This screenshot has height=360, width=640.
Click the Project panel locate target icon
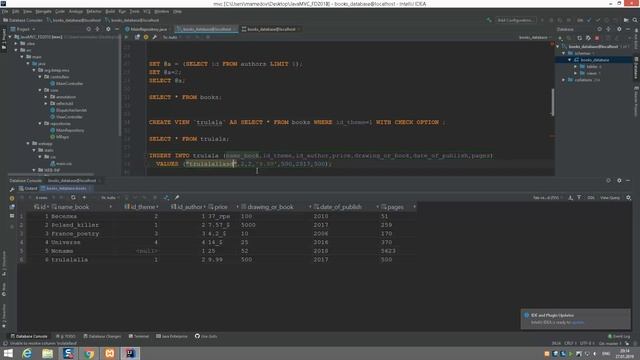coord(89,29)
